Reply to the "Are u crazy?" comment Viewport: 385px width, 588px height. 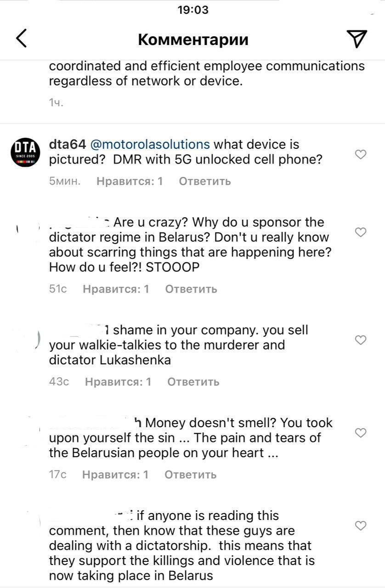click(191, 289)
